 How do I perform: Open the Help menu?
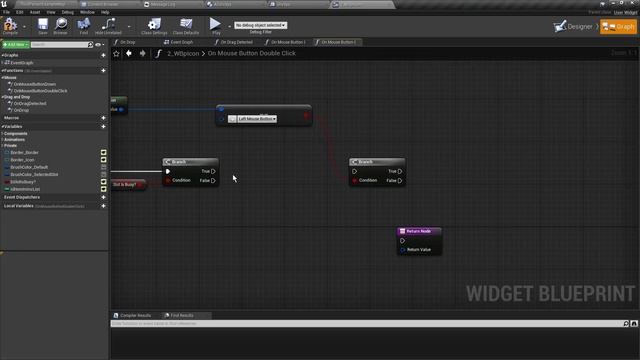coord(105,12)
